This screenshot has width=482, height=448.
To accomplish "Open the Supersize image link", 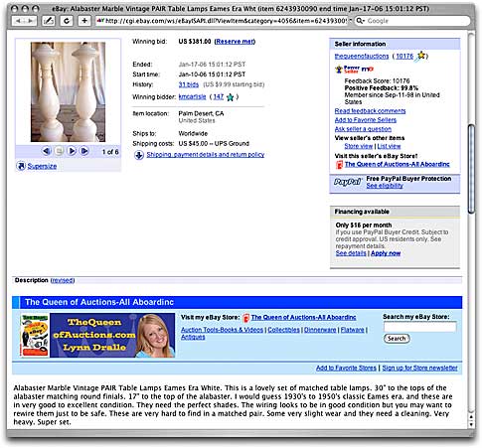I will coord(42,166).
